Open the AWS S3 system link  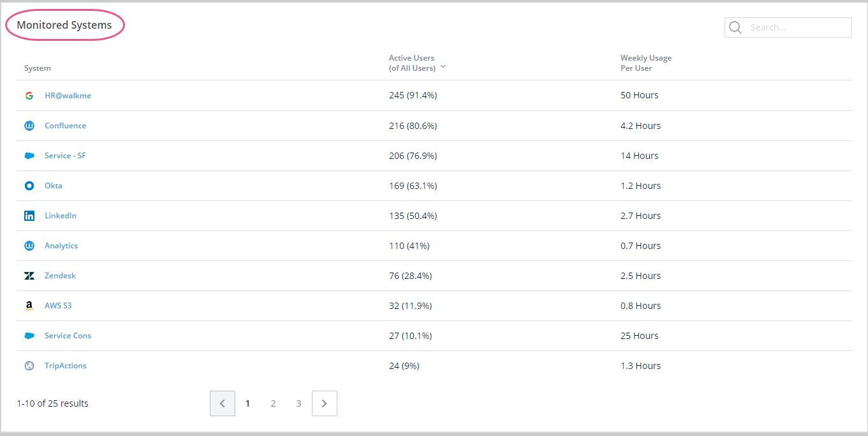coord(58,306)
